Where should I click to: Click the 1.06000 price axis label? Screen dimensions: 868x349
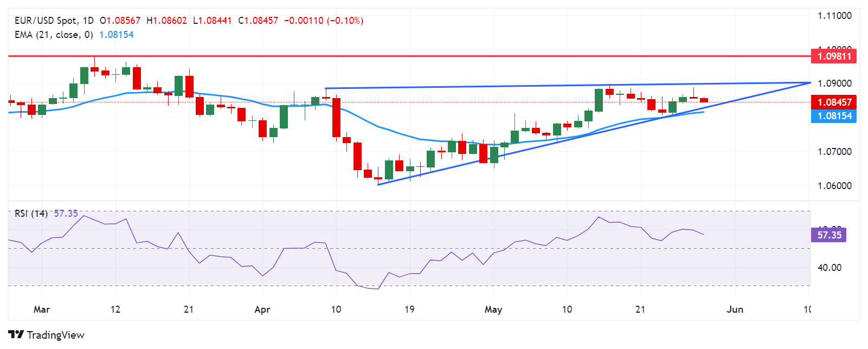834,186
